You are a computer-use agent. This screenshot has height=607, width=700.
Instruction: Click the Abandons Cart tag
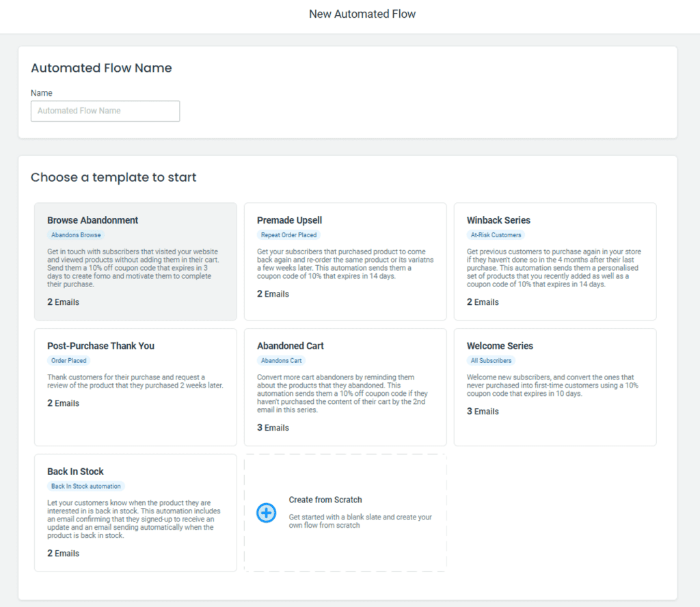click(281, 361)
